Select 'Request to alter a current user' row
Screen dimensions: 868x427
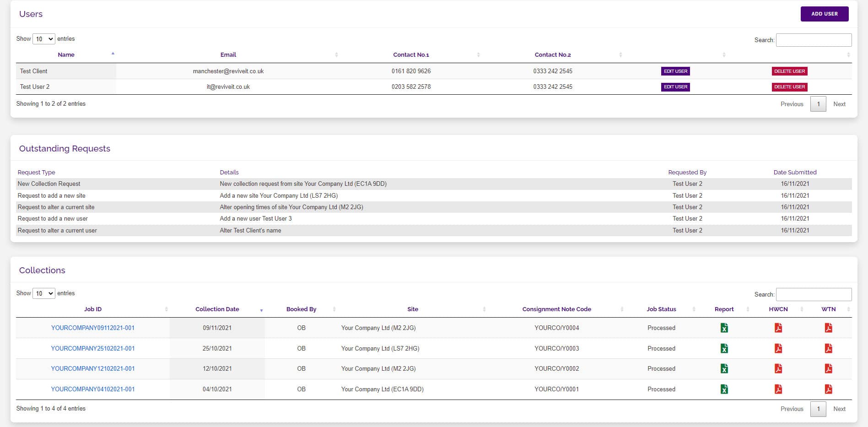434,230
